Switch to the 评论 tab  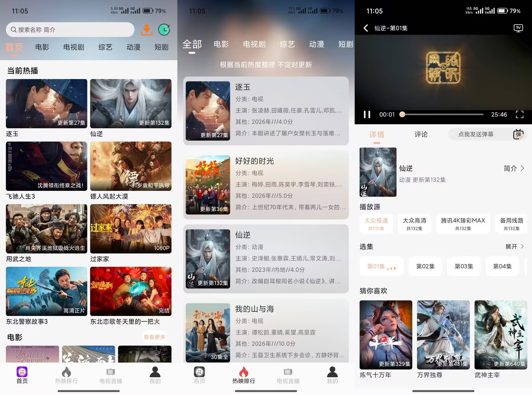pos(421,134)
